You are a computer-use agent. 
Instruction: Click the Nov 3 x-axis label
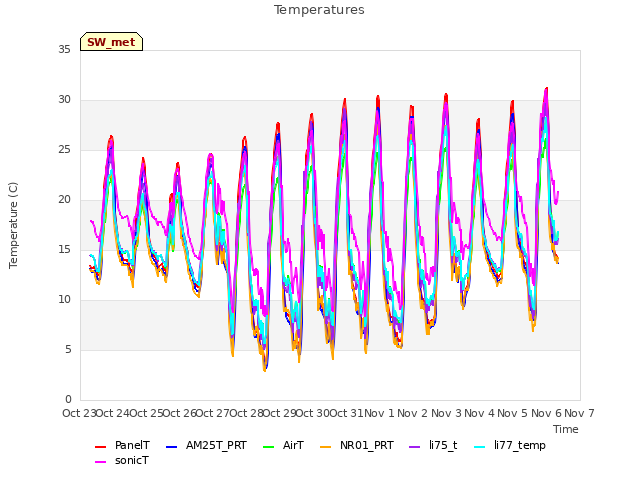click(x=446, y=413)
